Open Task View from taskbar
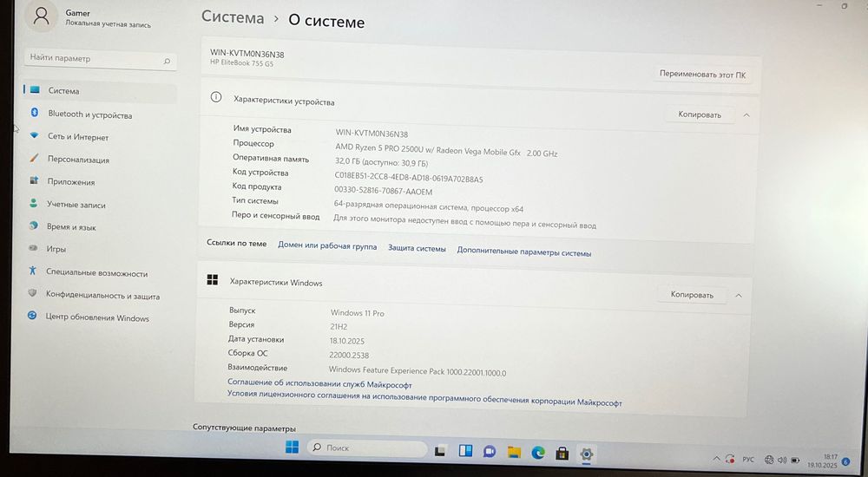Image resolution: width=868 pixels, height=477 pixels. (440, 451)
